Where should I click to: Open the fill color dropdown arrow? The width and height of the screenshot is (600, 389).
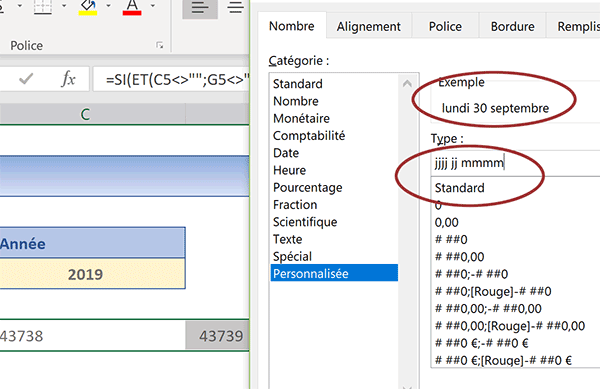pyautogui.click(x=108, y=6)
